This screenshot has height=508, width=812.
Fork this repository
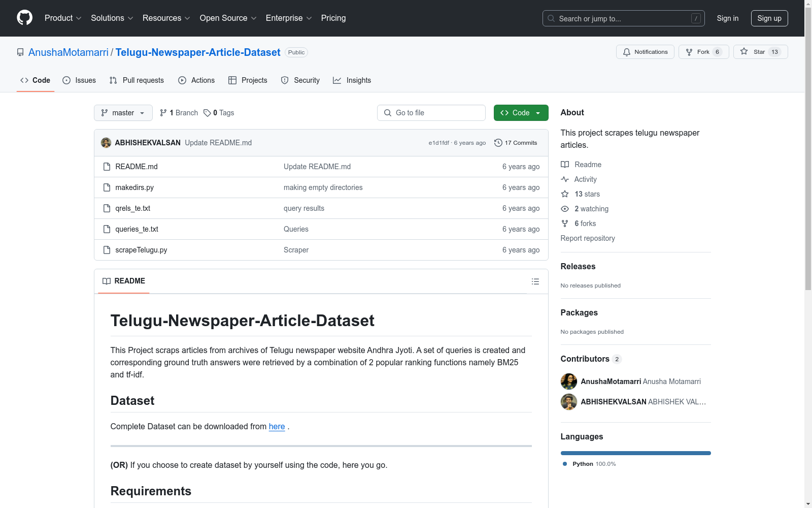pos(703,52)
